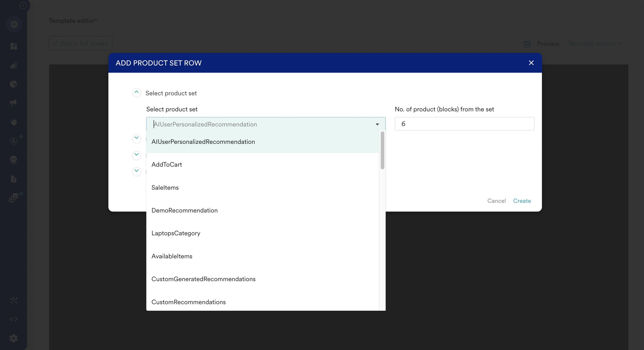Click the stopwatch sidebar icon

click(x=14, y=122)
